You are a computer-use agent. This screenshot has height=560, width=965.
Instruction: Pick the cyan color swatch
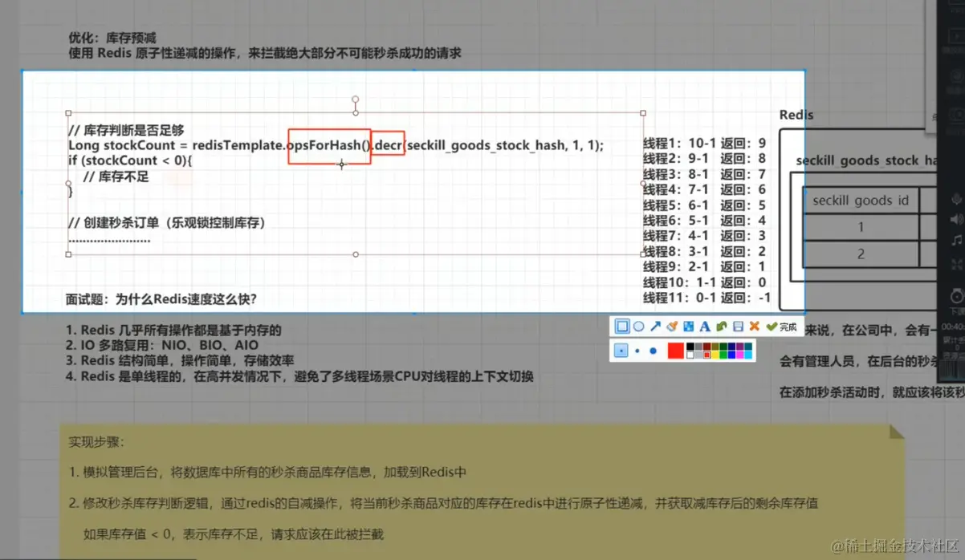(748, 355)
